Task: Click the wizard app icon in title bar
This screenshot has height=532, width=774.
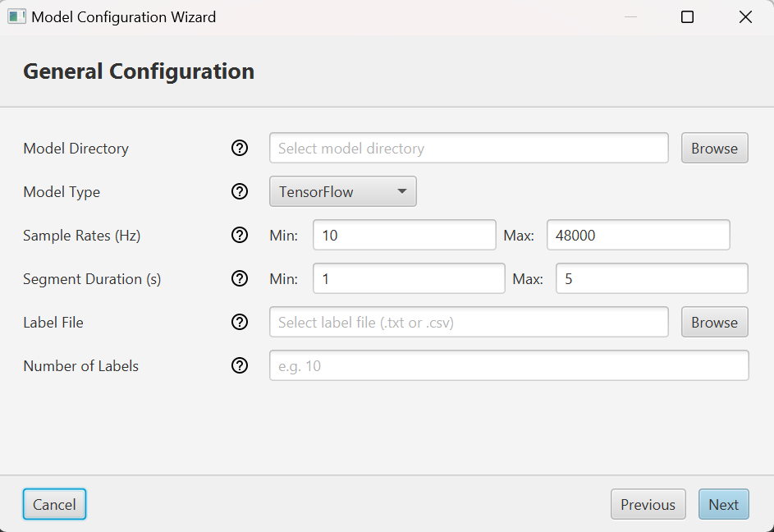Action: click(16, 16)
